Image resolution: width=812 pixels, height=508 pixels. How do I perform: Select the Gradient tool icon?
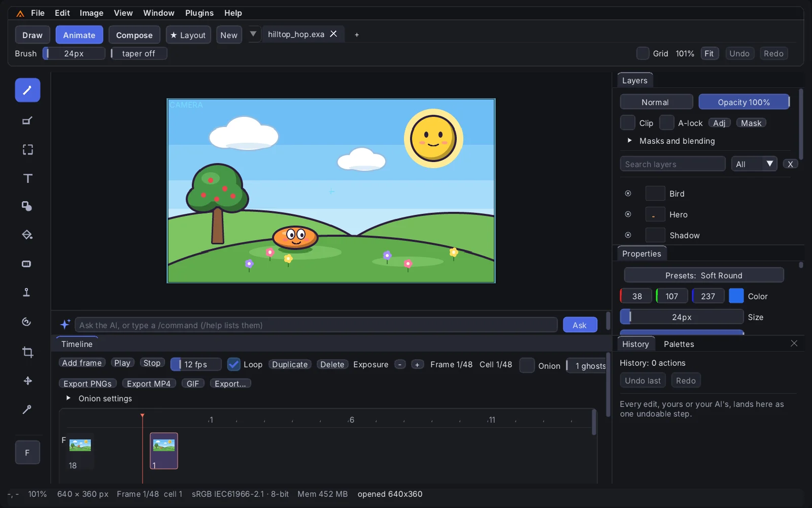click(27, 264)
